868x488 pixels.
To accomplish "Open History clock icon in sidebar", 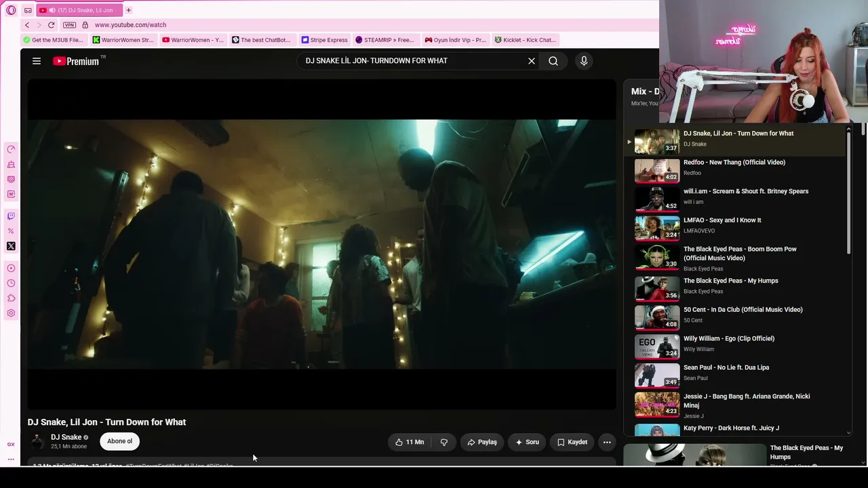I will (x=11, y=283).
